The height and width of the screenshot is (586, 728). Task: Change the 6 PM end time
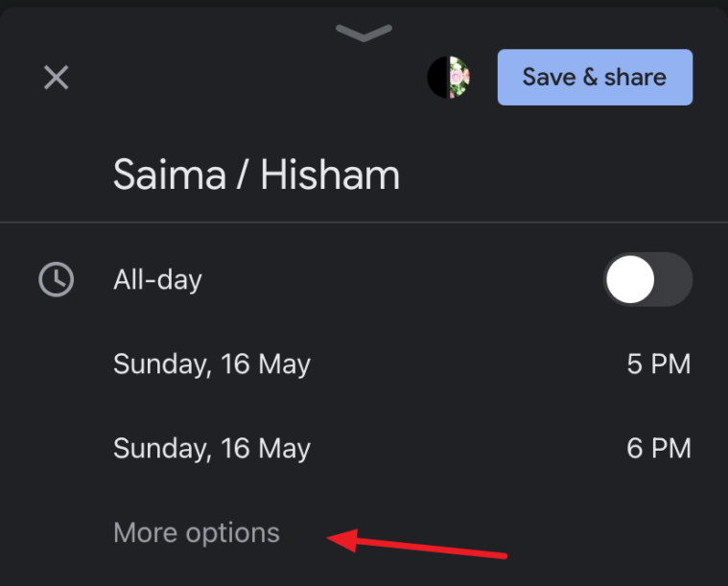coord(659,448)
